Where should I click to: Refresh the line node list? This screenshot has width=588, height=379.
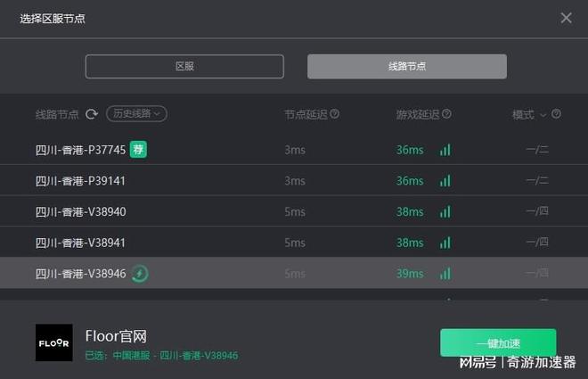[x=92, y=114]
